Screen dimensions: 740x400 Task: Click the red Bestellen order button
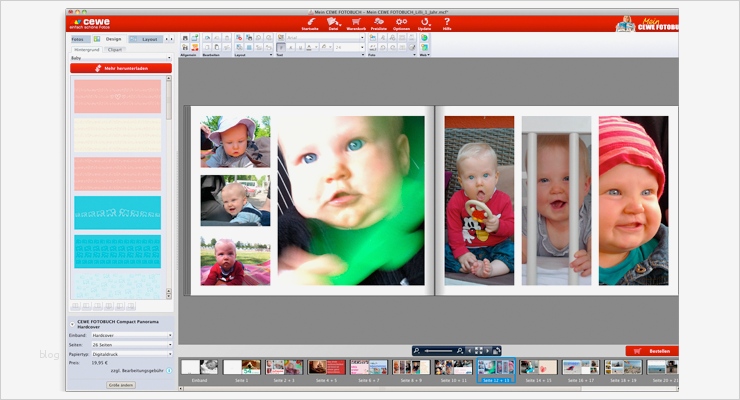click(651, 351)
